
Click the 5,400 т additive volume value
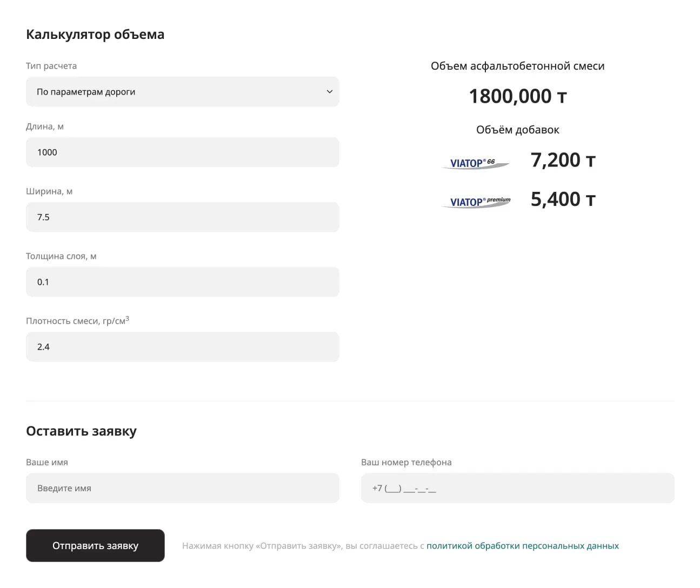coord(563,199)
